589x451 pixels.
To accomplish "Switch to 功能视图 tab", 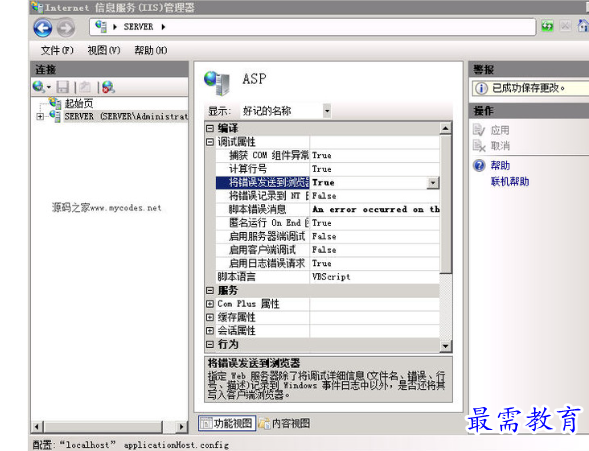I will (x=227, y=423).
